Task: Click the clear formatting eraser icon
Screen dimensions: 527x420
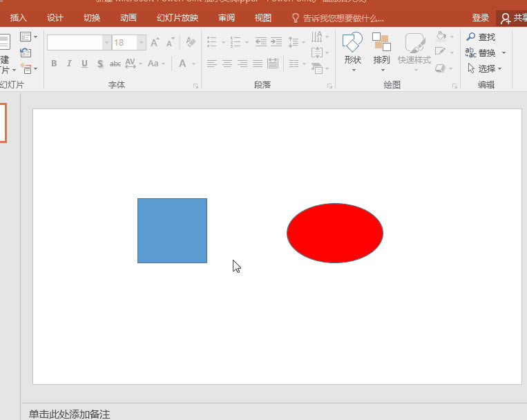Action: [191, 43]
